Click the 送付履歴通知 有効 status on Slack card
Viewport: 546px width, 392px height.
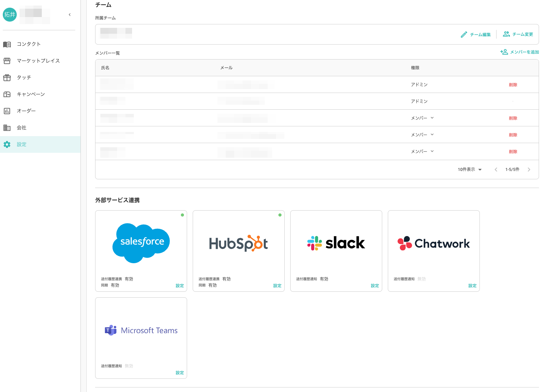pos(312,279)
